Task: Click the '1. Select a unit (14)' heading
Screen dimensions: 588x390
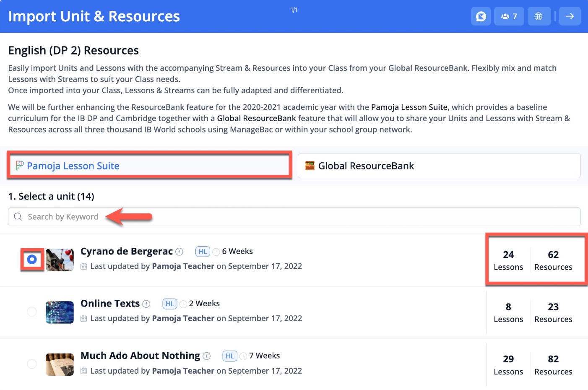Action: click(51, 196)
